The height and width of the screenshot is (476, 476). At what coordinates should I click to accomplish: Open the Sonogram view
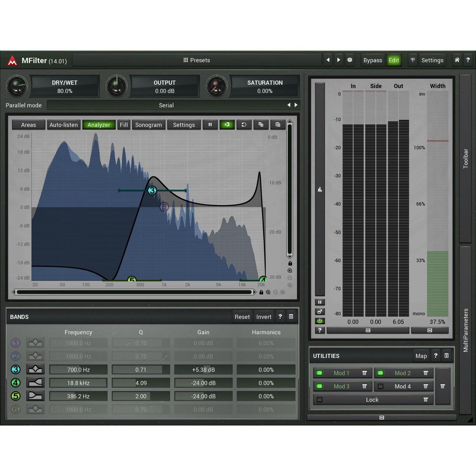149,125
